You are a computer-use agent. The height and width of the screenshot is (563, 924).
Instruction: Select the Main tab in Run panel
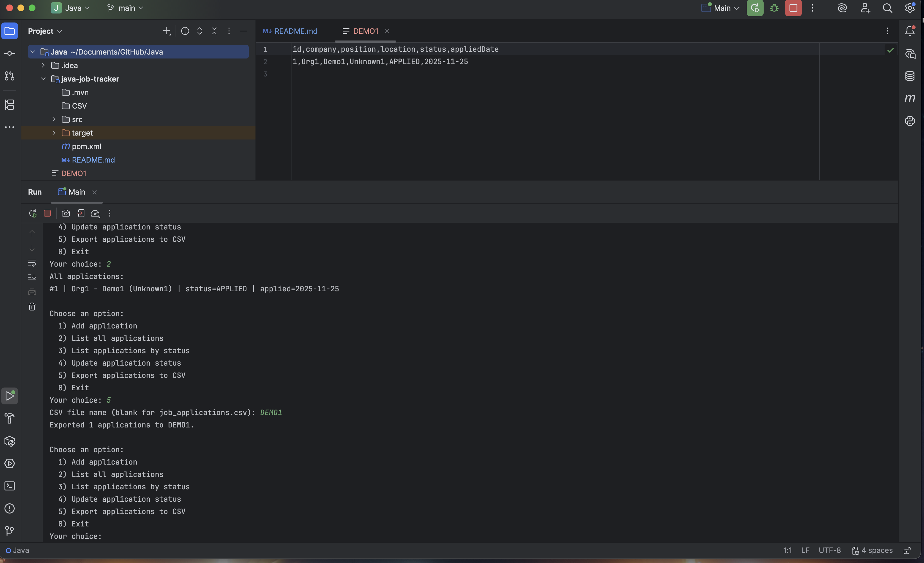point(77,192)
